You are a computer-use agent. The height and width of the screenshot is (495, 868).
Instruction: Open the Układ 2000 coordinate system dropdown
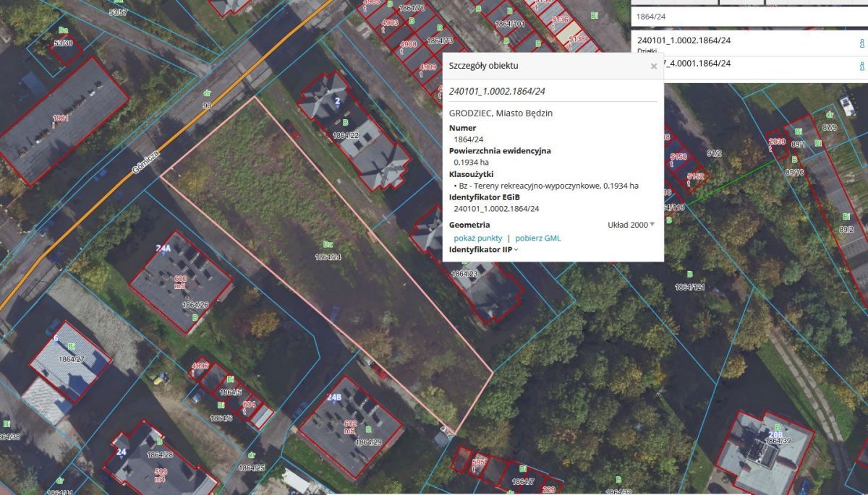click(631, 225)
